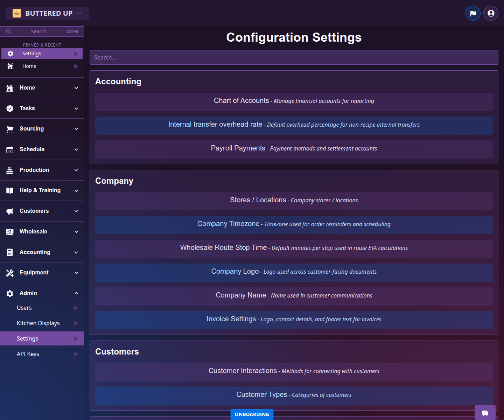This screenshot has height=420, width=504.
Task: Collapse the Admin section in sidebar
Action: coord(76,293)
